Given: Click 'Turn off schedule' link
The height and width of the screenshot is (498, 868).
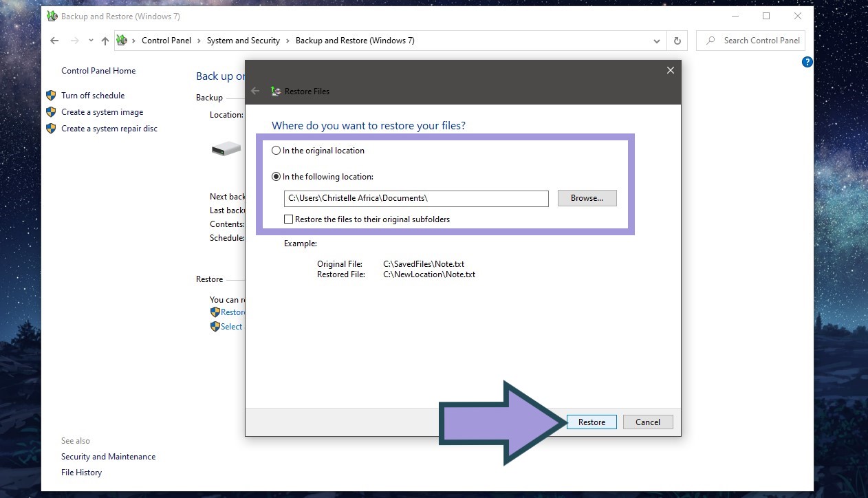Looking at the screenshot, I should pos(93,96).
